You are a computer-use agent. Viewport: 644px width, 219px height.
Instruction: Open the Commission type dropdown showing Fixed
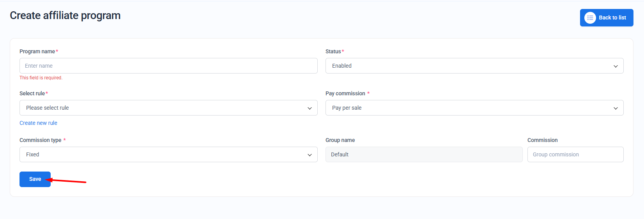tap(164, 154)
